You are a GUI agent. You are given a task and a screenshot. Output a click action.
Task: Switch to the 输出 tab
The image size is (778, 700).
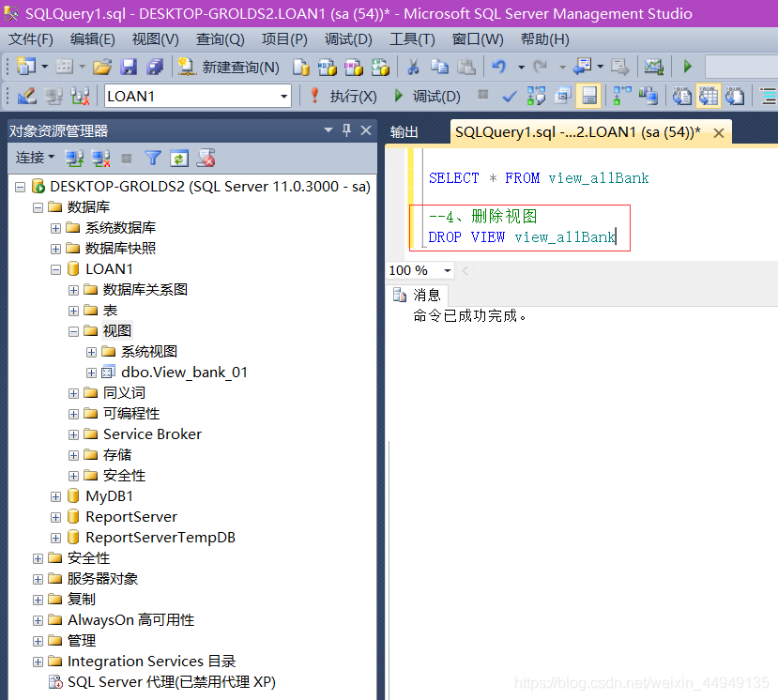(404, 132)
